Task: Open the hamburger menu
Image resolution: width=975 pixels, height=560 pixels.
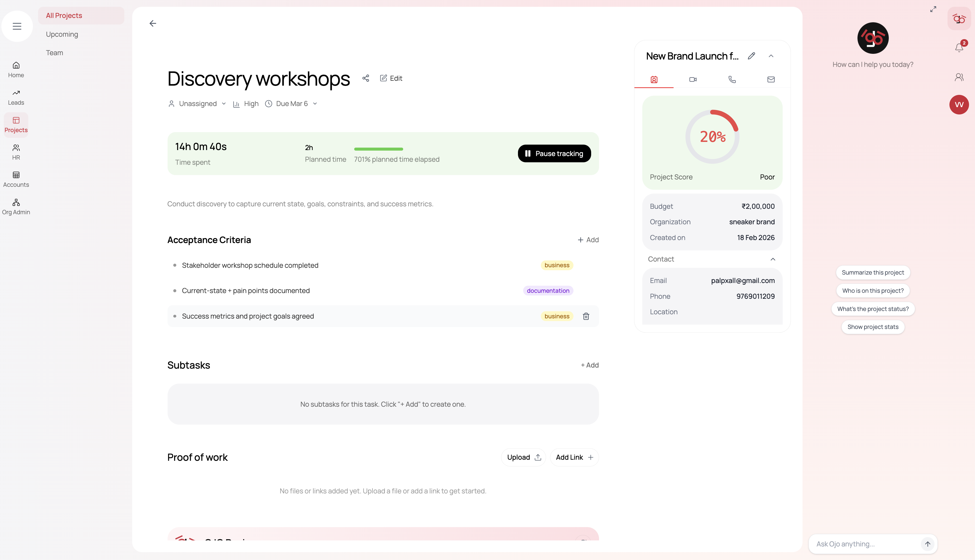Action: click(x=17, y=26)
